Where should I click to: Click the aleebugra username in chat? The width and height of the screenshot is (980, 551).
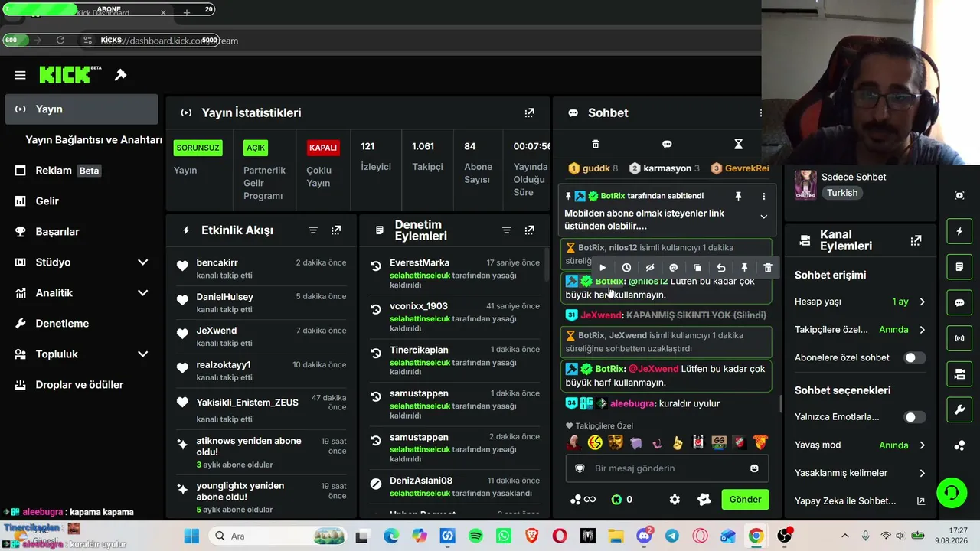tap(633, 403)
